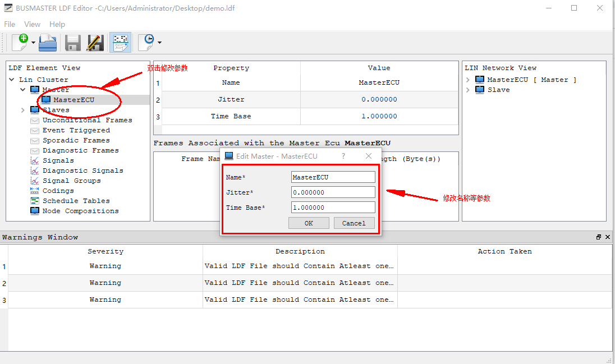Close the Warnings Window panel
This screenshot has width=615, height=364.
[x=608, y=237]
